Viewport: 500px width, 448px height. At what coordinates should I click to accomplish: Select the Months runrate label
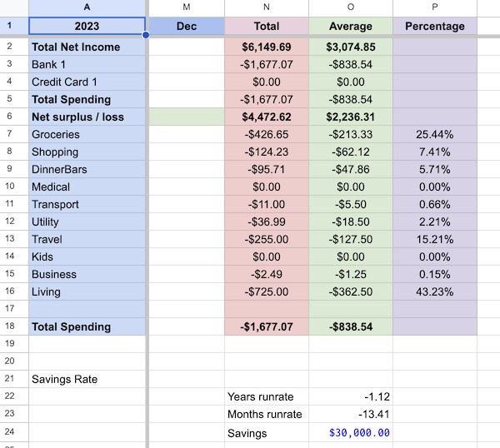click(267, 414)
